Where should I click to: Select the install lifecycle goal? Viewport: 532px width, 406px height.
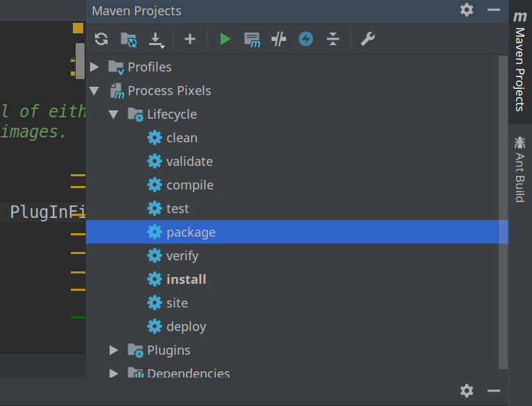tap(186, 280)
